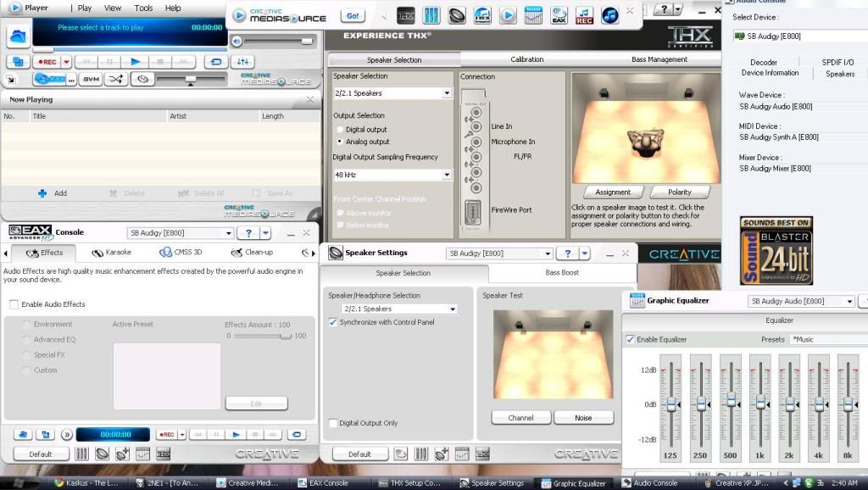Open the Tools menu in Player

click(143, 8)
